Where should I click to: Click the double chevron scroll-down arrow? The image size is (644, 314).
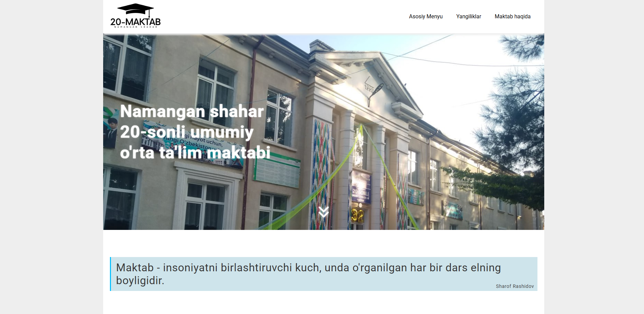click(324, 212)
